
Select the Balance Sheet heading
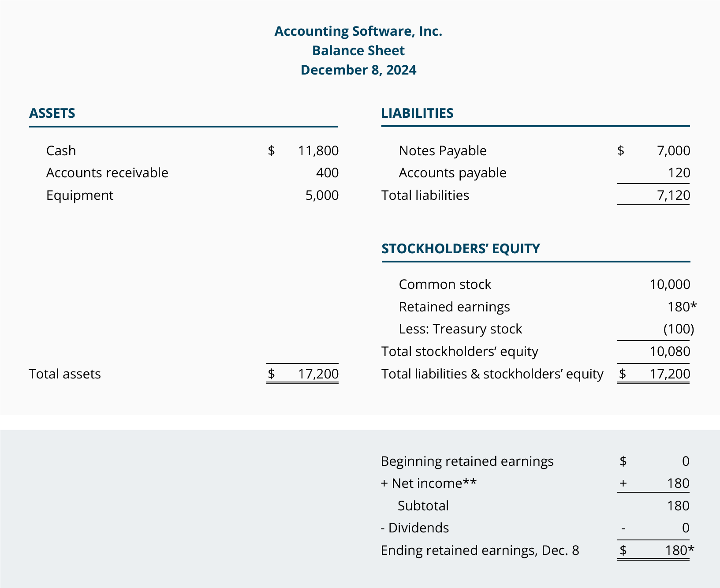[x=358, y=51]
